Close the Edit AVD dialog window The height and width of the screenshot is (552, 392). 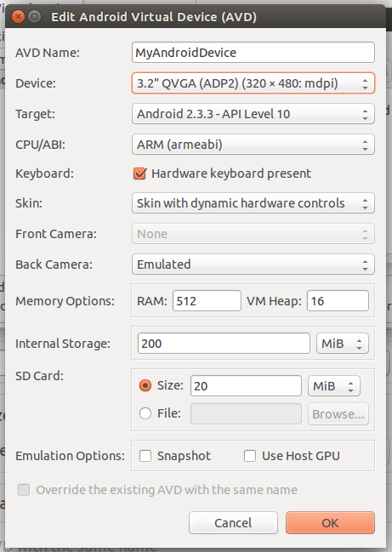(x=18, y=16)
